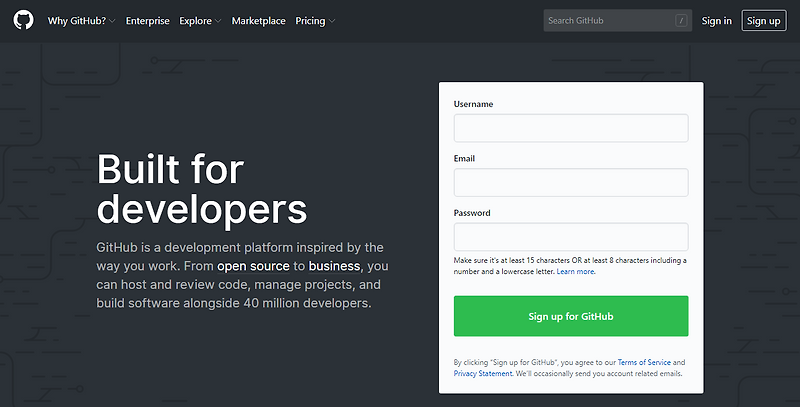The image size is (800, 407).
Task: Expand the Why GitHub? dropdown
Action: coord(81,21)
